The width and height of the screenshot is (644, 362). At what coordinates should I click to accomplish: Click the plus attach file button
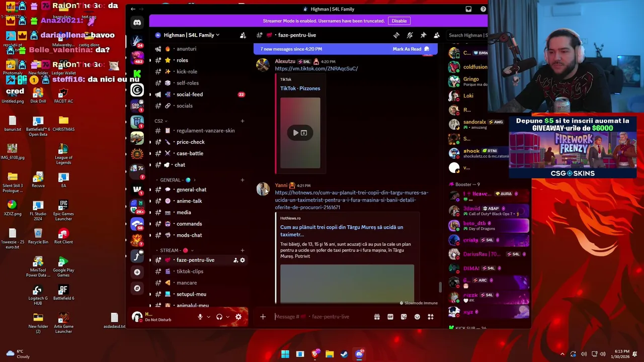tap(263, 317)
